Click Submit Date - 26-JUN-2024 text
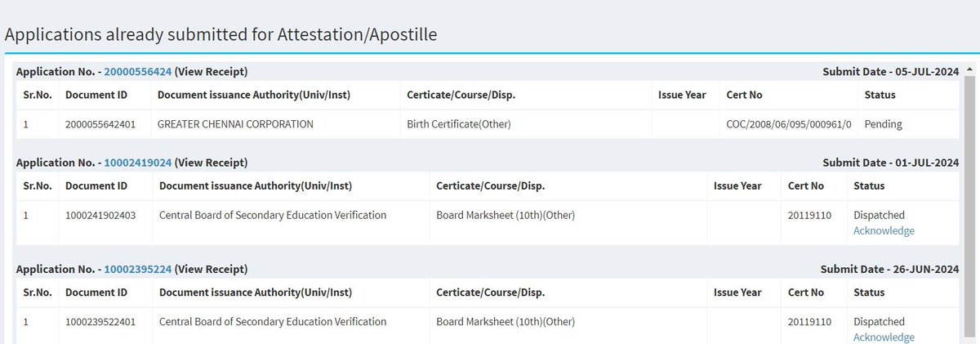Screen dimensions: 980x344 click(x=889, y=269)
